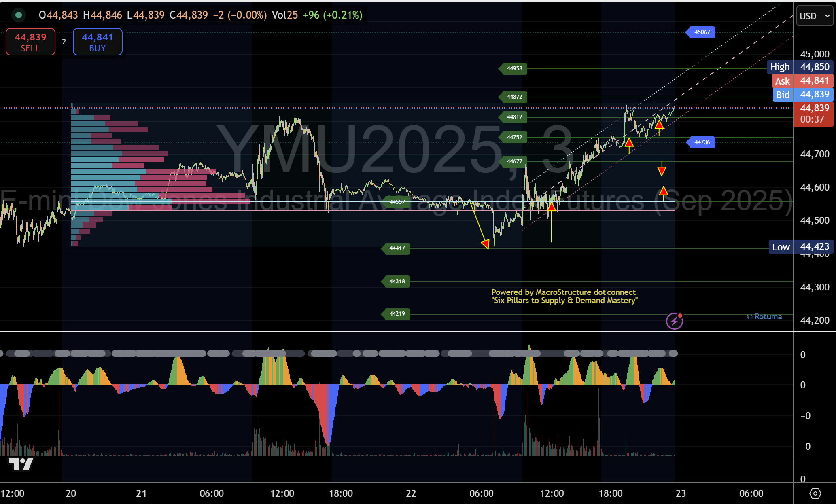
Task: Click the green 44219 level label
Action: 397,314
